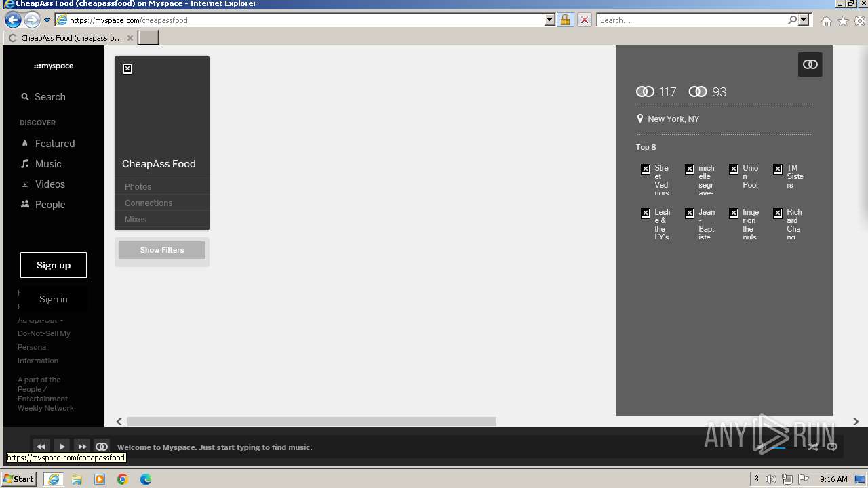Click the search magnifier icon
868x488 pixels.
(x=792, y=20)
